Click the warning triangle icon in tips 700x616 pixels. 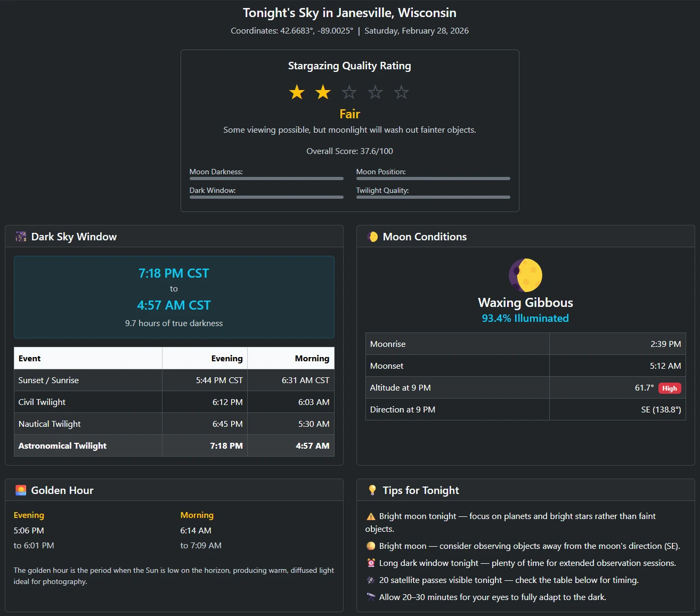(371, 516)
